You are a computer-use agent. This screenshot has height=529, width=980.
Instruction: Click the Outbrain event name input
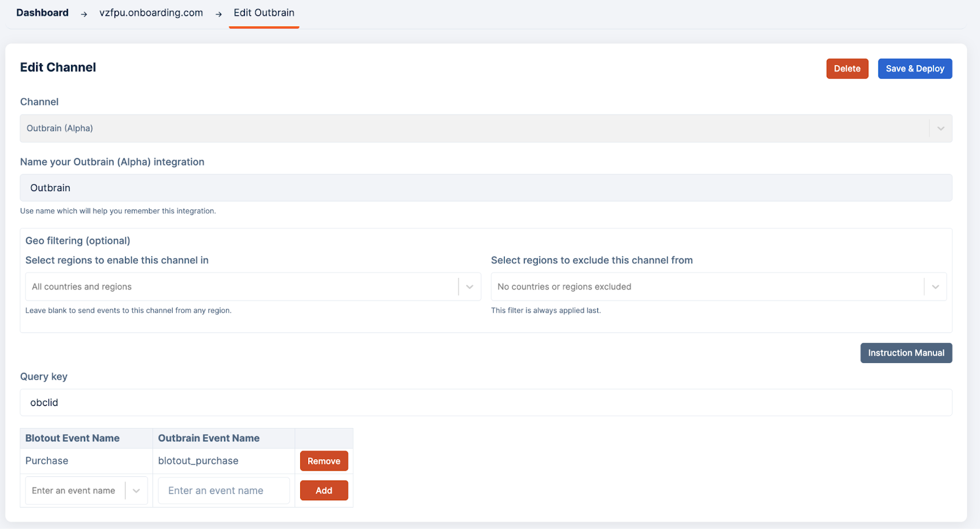224,490
